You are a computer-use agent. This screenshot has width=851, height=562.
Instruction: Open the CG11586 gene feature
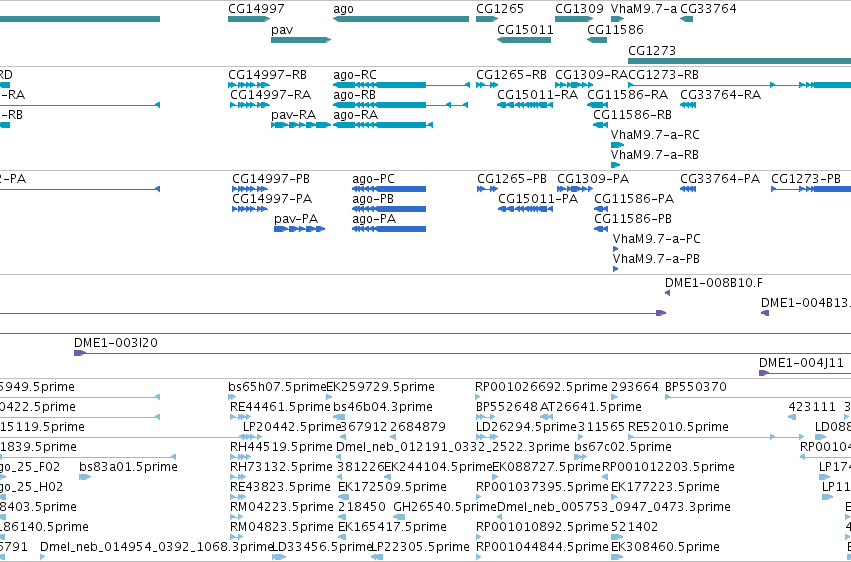[x=597, y=40]
